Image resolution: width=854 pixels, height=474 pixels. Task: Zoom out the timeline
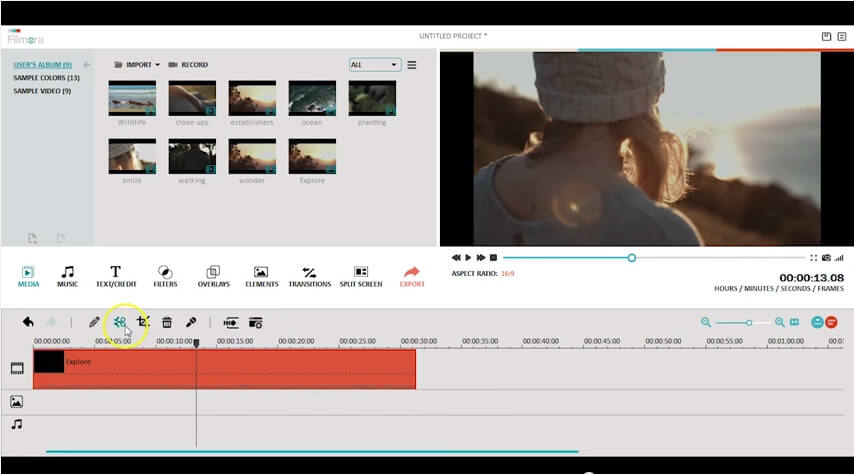click(706, 322)
